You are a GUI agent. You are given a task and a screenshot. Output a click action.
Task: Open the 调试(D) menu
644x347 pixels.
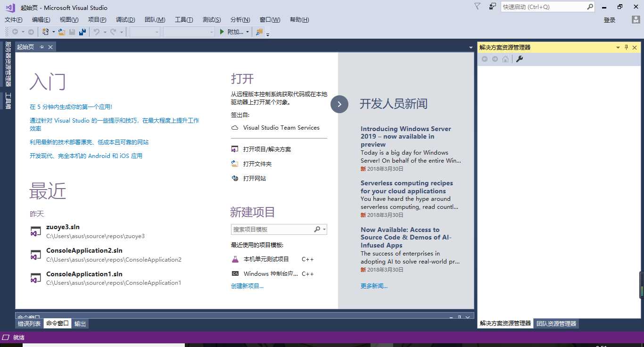(x=125, y=19)
